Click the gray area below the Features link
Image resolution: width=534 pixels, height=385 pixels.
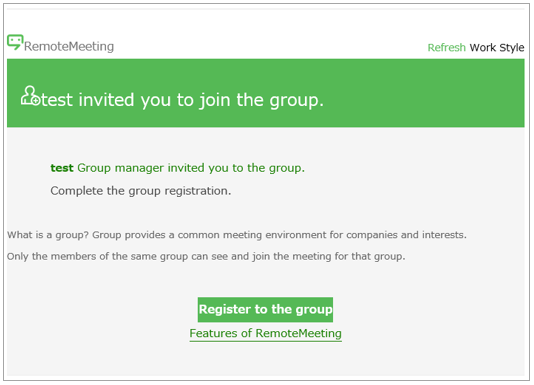266,358
